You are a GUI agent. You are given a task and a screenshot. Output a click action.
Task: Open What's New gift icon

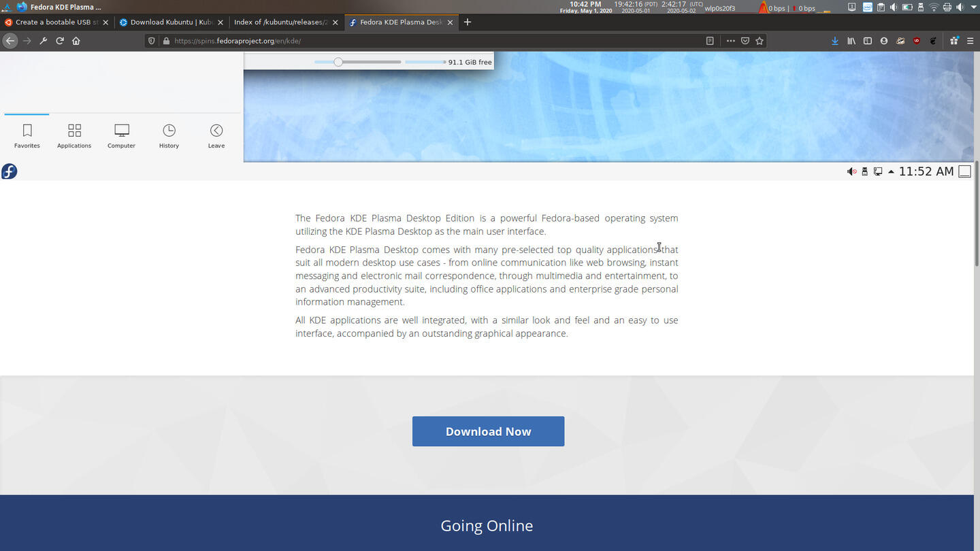954,41
